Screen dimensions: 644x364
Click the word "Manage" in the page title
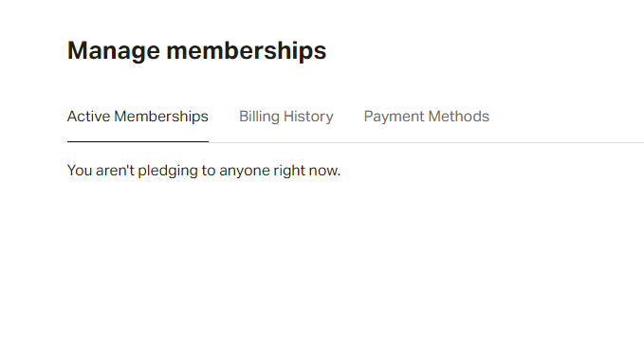(x=114, y=52)
